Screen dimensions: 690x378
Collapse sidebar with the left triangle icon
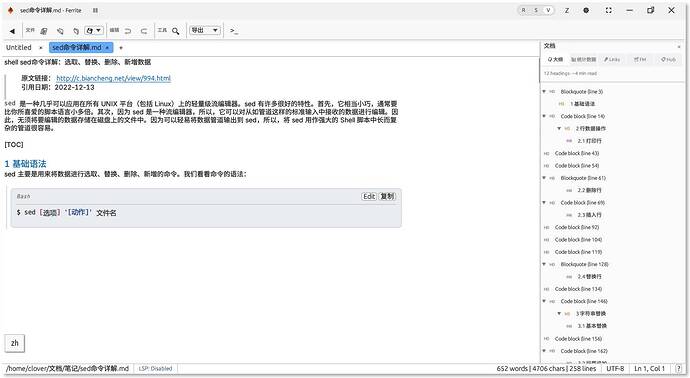point(12,31)
